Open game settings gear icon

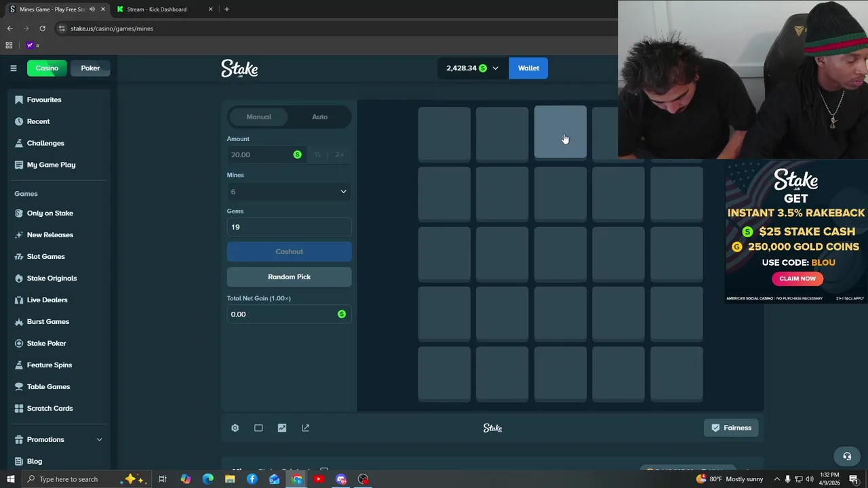(x=235, y=428)
